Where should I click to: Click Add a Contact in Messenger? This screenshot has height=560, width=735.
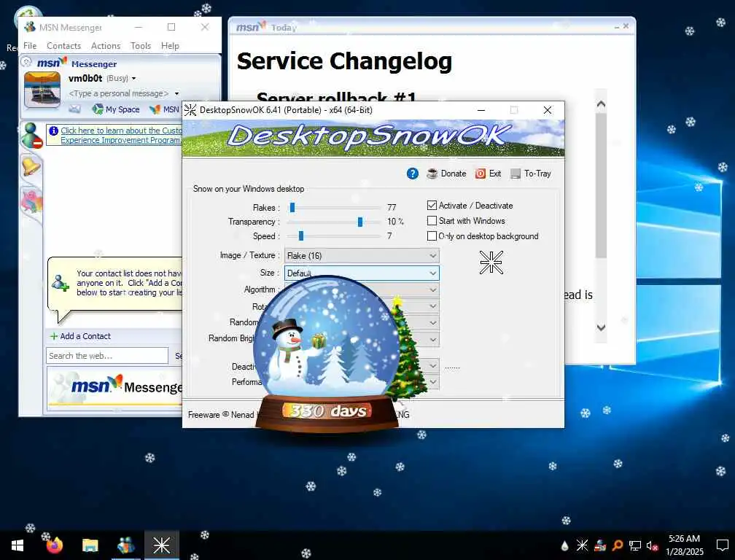click(80, 336)
